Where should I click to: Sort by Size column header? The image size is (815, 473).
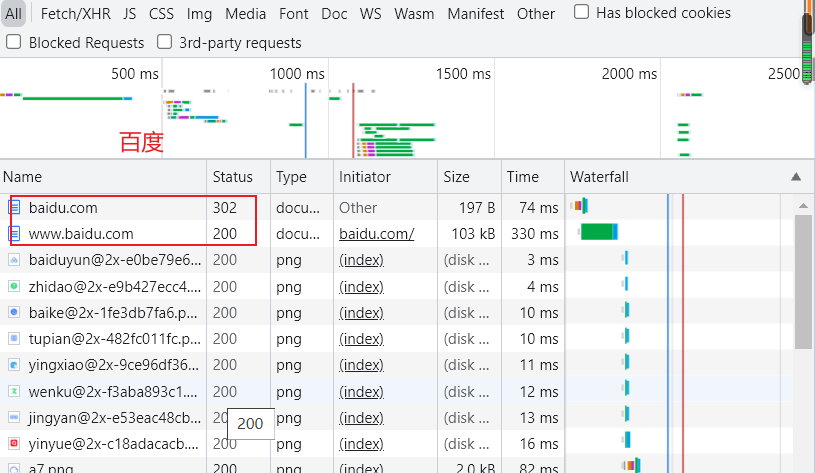(470, 177)
